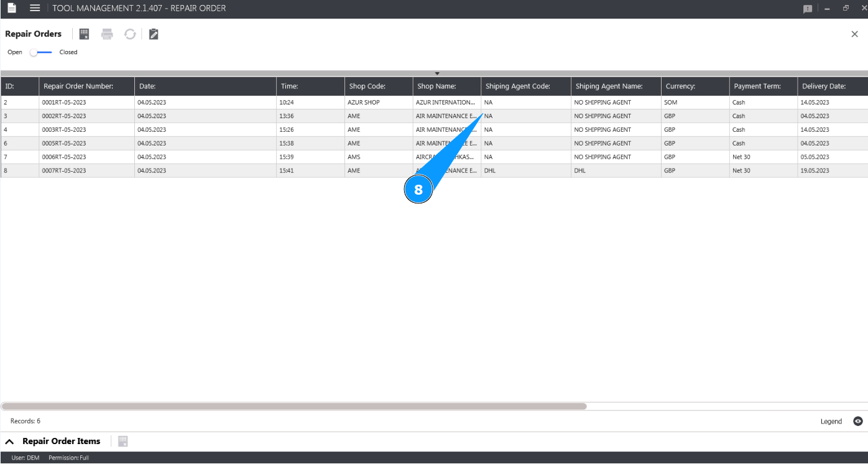The image size is (868, 464).
Task: Expand the Repair Order Items section
Action: (x=9, y=442)
